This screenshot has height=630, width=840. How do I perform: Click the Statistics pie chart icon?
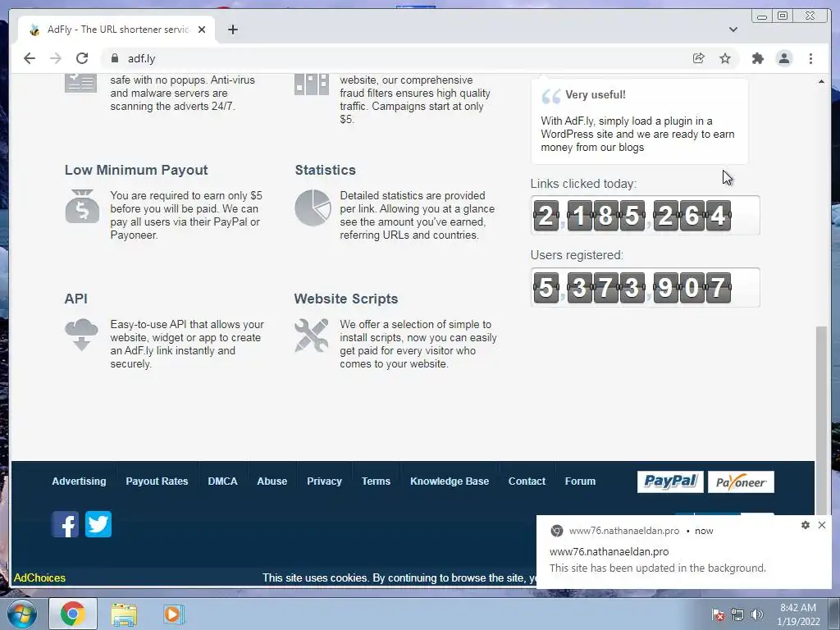pyautogui.click(x=313, y=208)
